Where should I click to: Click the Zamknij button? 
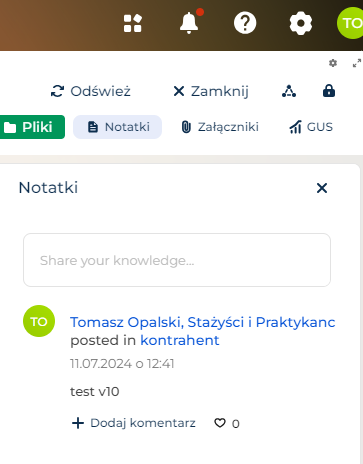click(x=211, y=91)
